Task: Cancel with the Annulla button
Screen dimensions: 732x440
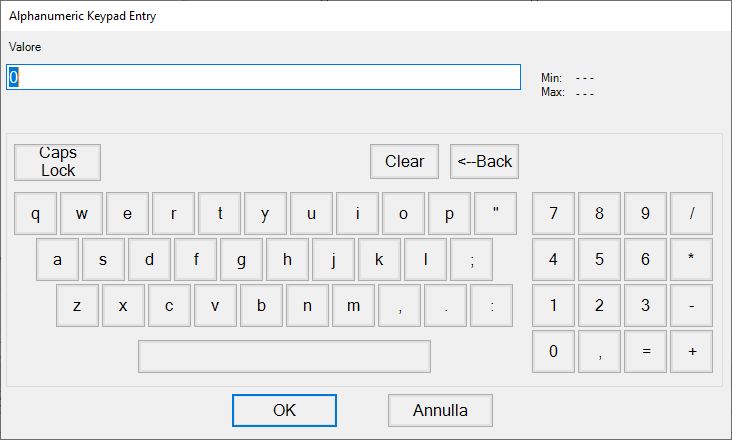Action: (x=440, y=410)
